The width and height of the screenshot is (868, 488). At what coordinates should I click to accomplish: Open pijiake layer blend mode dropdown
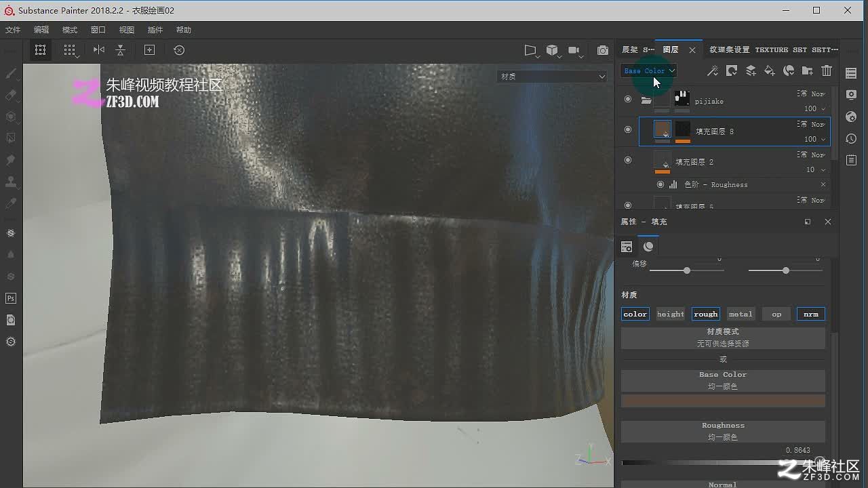[x=812, y=94]
